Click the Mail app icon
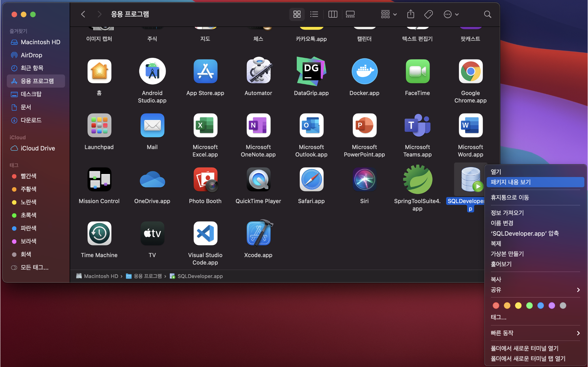 coord(152,125)
